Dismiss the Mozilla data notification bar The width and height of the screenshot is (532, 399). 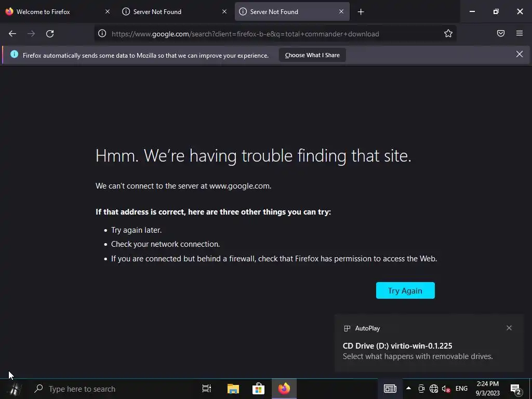pos(520,54)
